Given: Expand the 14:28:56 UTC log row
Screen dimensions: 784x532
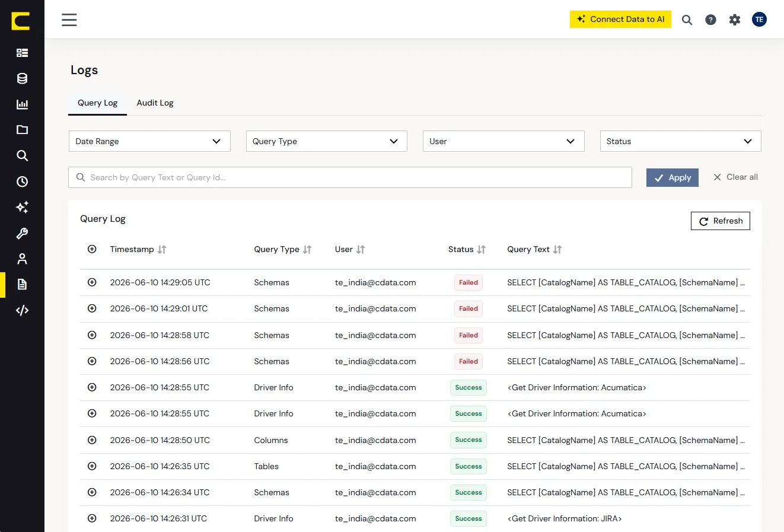Looking at the screenshot, I should (x=92, y=361).
